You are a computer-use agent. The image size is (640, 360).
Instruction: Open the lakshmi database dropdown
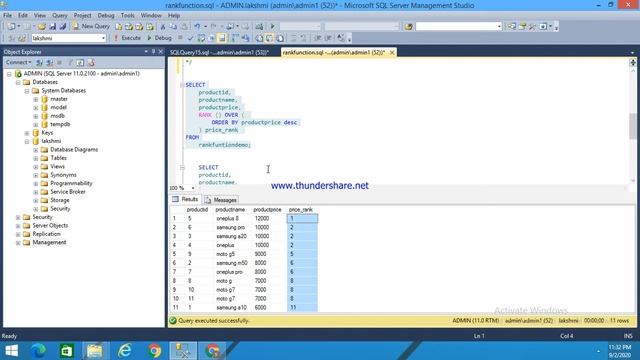103,38
